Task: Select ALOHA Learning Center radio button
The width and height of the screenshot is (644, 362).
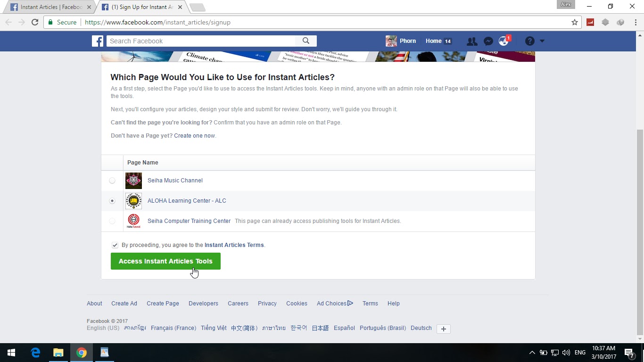Action: [x=112, y=201]
